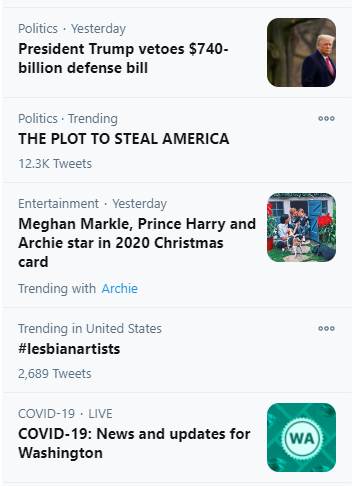
Task: Open the President Trump thumbnail image
Action: point(301,52)
